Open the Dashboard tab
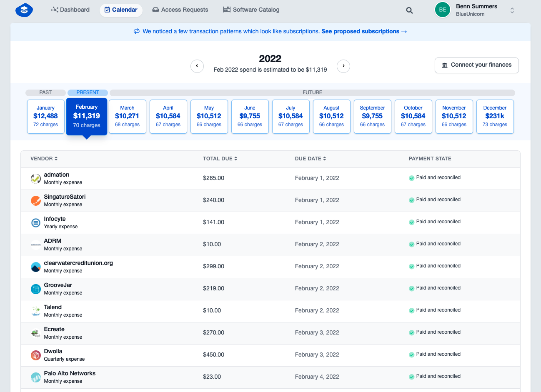 [70, 10]
